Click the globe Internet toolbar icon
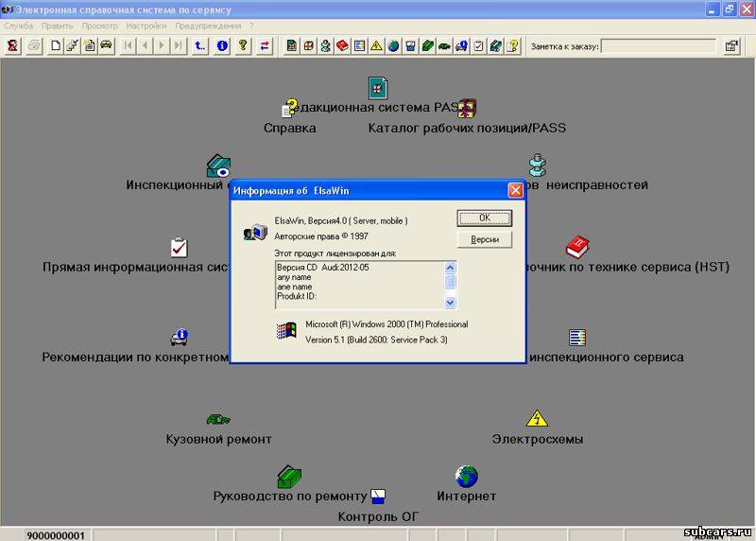Image resolution: width=756 pixels, height=541 pixels. (393, 45)
